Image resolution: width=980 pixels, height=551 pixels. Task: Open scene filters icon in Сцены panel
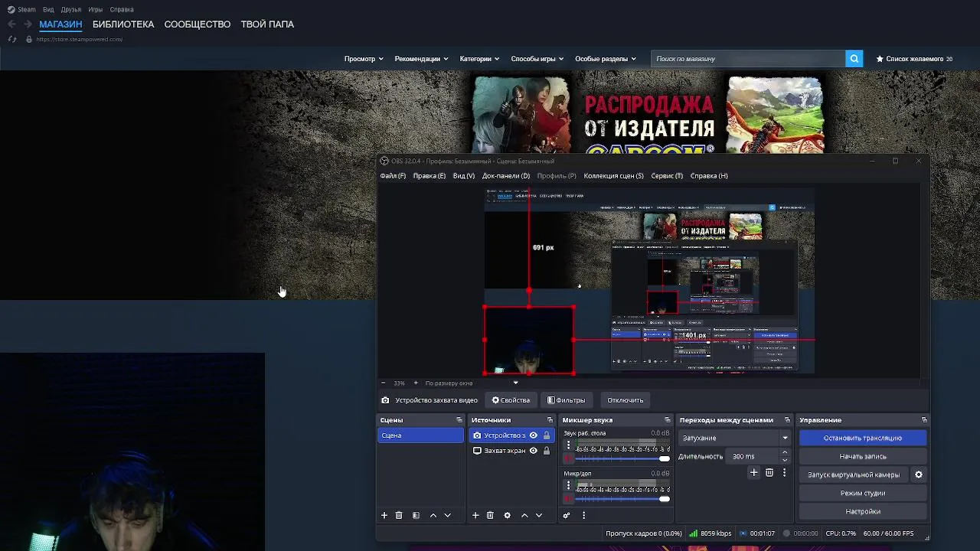pyautogui.click(x=416, y=515)
